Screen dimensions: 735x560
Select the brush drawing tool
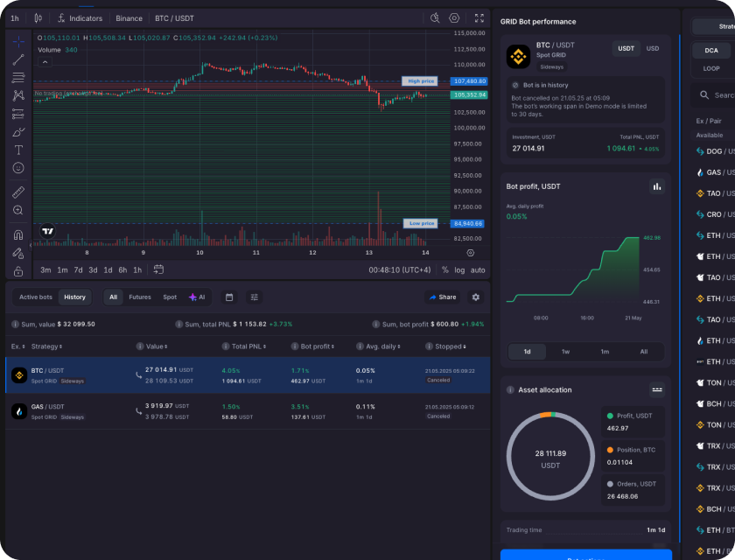pyautogui.click(x=17, y=132)
